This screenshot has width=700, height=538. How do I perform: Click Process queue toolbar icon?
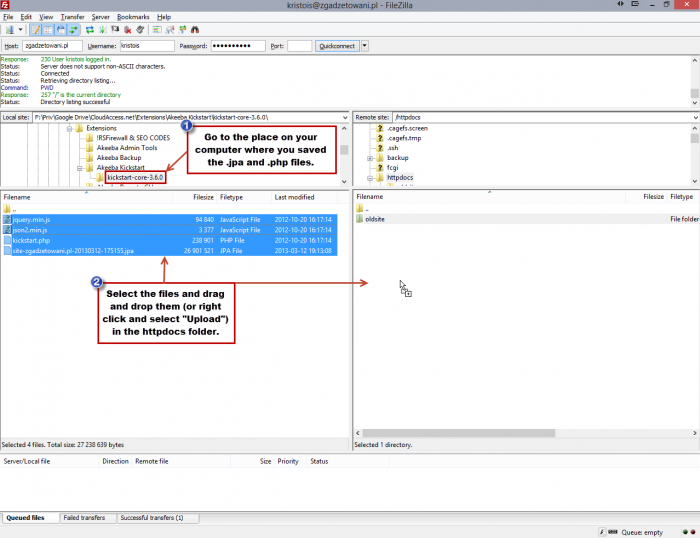pos(103,30)
